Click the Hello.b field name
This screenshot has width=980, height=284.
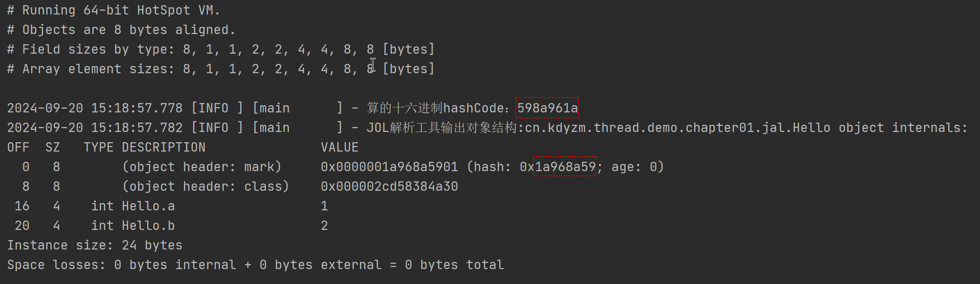pyautogui.click(x=148, y=226)
